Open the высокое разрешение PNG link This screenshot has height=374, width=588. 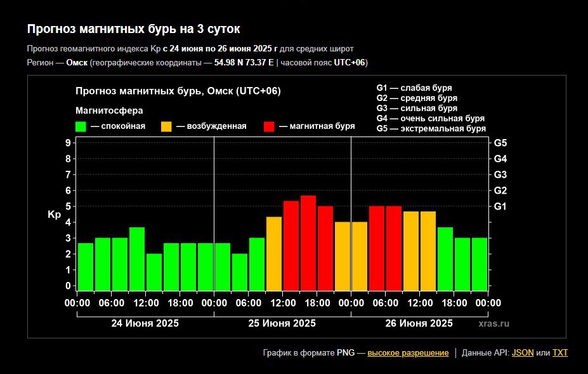pos(408,352)
